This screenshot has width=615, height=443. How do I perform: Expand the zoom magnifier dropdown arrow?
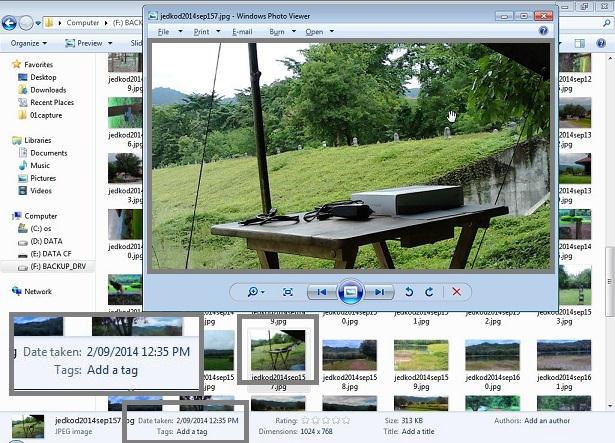(263, 292)
